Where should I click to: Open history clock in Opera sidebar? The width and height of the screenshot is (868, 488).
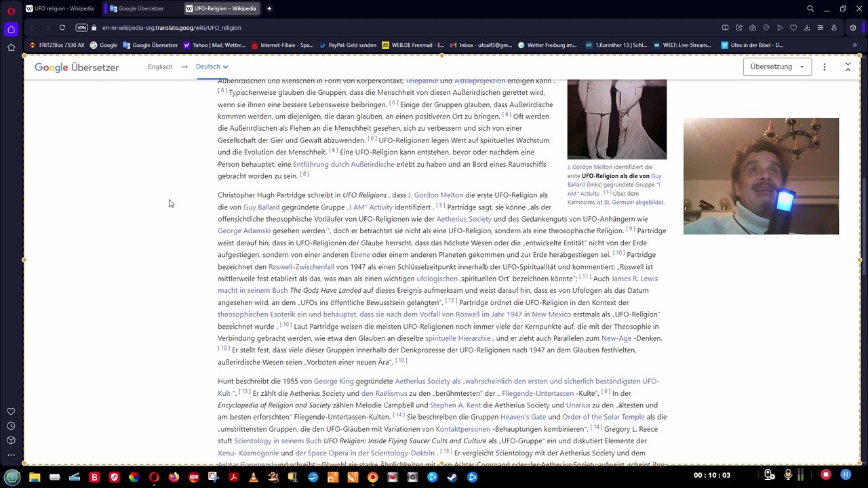click(11, 426)
